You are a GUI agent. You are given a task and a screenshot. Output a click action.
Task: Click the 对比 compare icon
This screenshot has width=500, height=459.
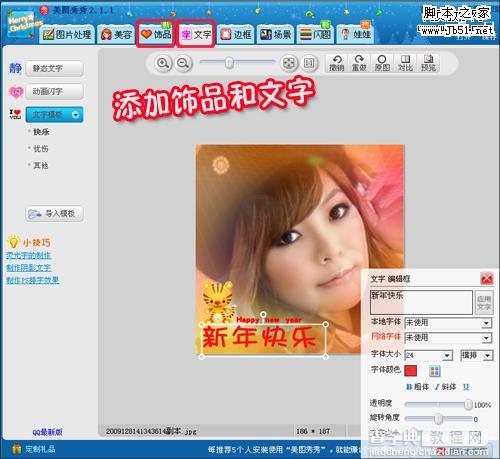click(405, 63)
